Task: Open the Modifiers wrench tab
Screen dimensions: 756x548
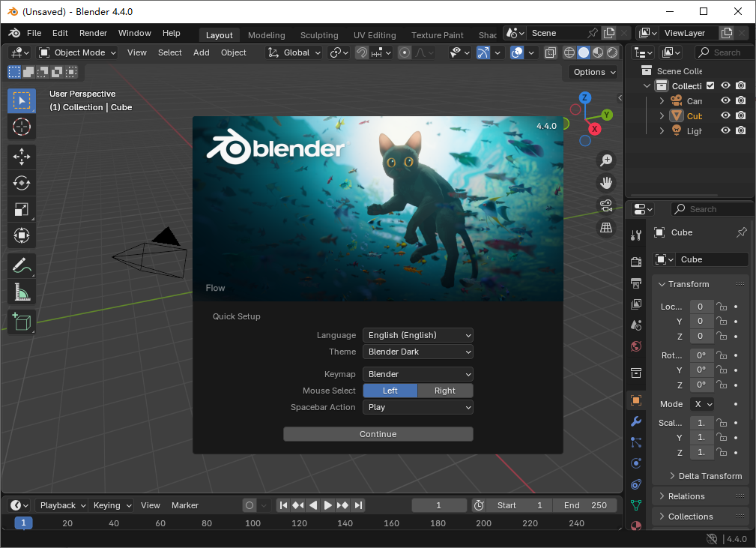Action: [x=636, y=421]
